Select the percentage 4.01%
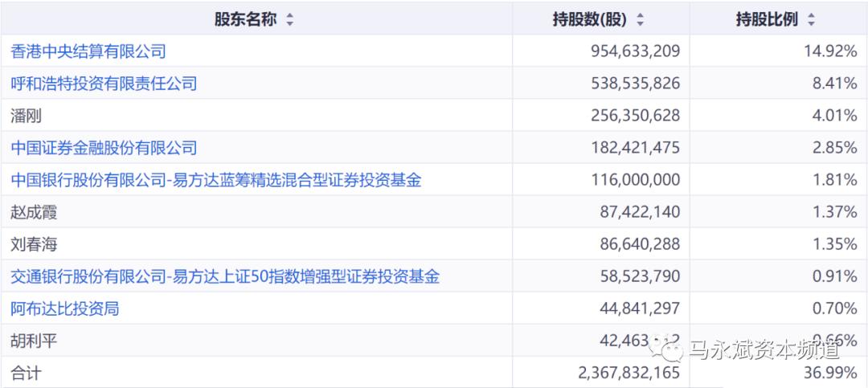Viewport: 868px width, 388px height. point(833,116)
